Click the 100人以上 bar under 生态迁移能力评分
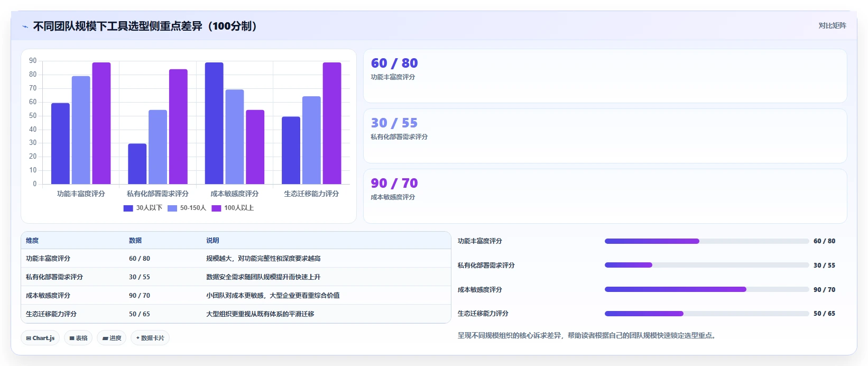 (332, 123)
